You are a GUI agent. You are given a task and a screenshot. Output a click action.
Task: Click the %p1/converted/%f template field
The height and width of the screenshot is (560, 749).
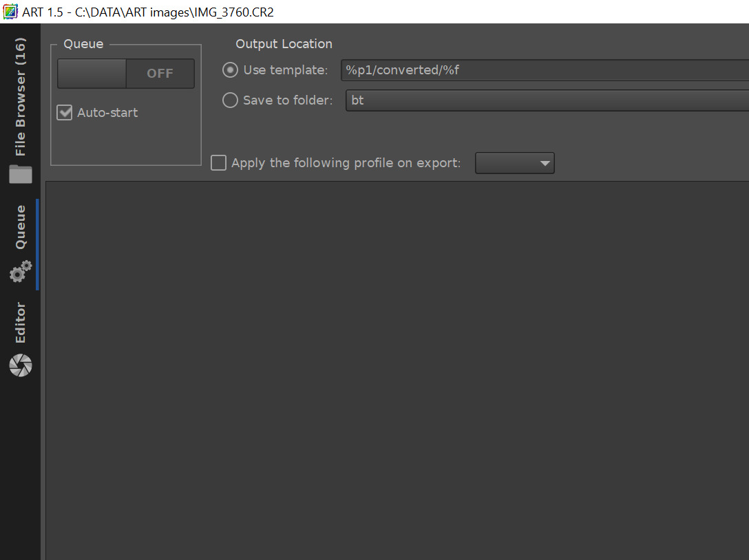tap(544, 70)
